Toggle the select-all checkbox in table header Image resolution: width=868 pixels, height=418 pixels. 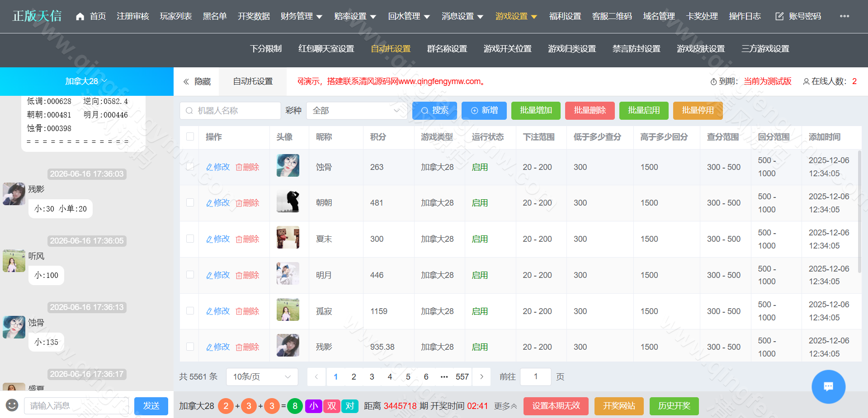pyautogui.click(x=190, y=136)
